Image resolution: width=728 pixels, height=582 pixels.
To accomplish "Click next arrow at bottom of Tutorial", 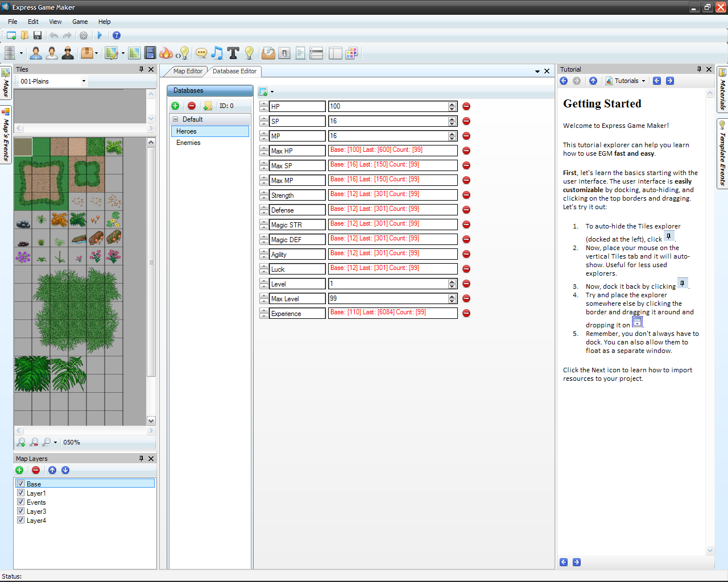I will coord(577,562).
